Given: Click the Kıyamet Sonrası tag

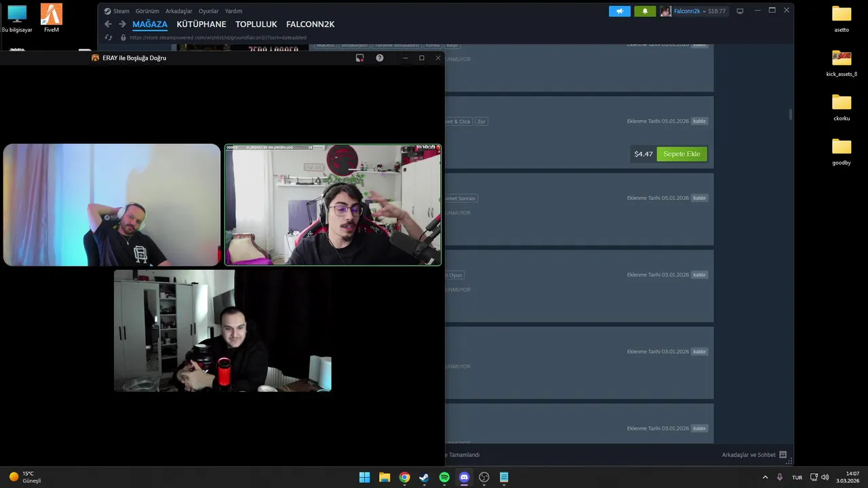Looking at the screenshot, I should click(x=461, y=198).
